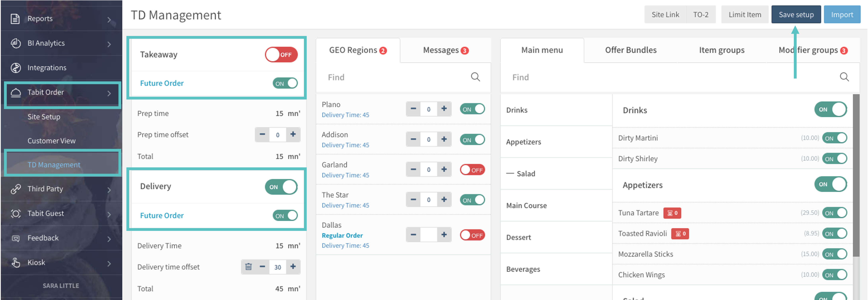Screen dimensions: 868x300
Task: Click trash icon beside Delivery time offset
Action: 248,267
